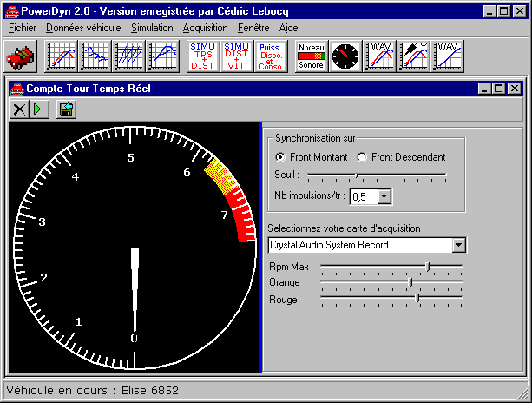Screen dimensions: 532x403
Task: Expand the Nb impulsions/tr dropdown
Action: [x=384, y=197]
